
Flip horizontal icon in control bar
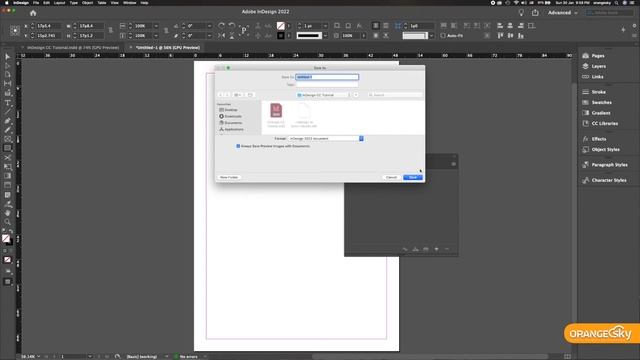(x=221, y=36)
